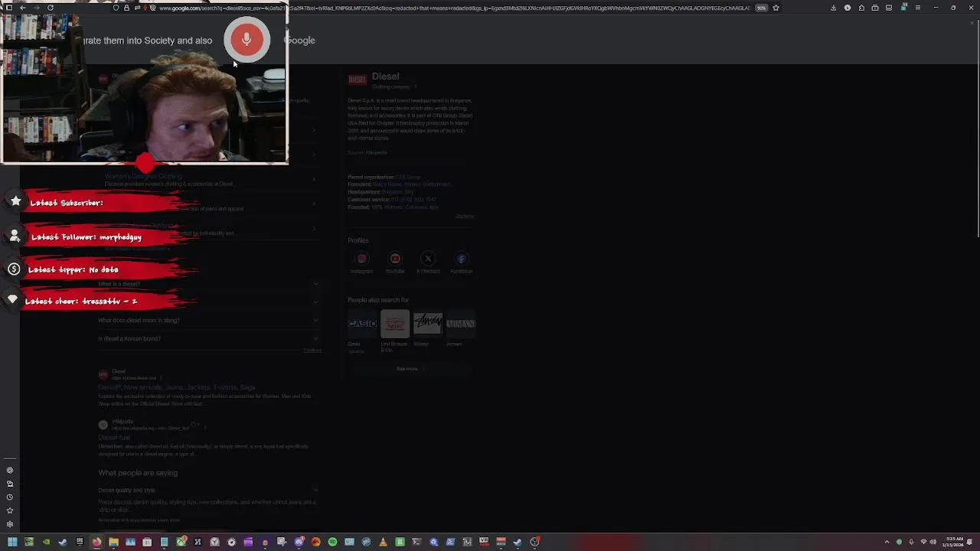The width and height of the screenshot is (980, 551).
Task: Click the Diesel logo in knowledge panel
Action: coord(357,80)
